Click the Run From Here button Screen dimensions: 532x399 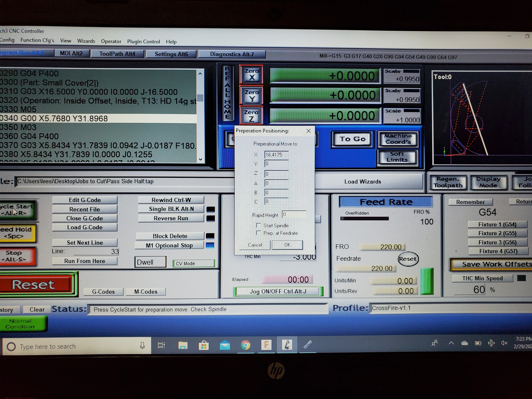(85, 261)
